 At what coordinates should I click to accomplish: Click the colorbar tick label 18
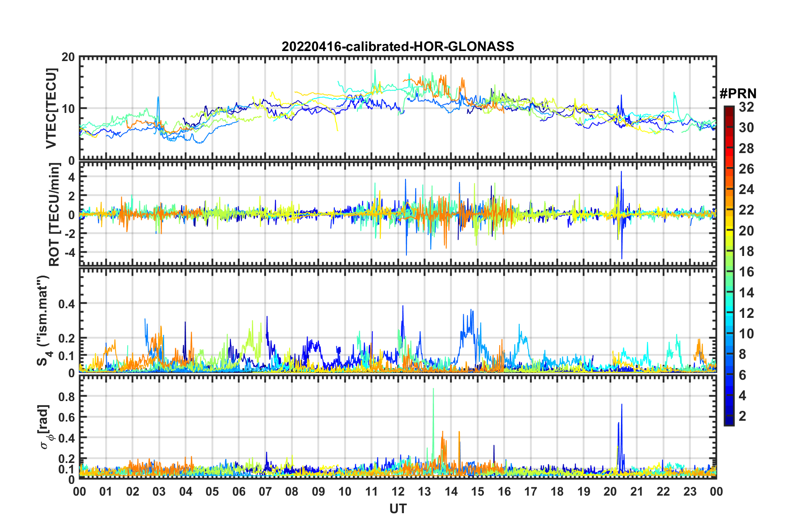pyautogui.click(x=746, y=251)
